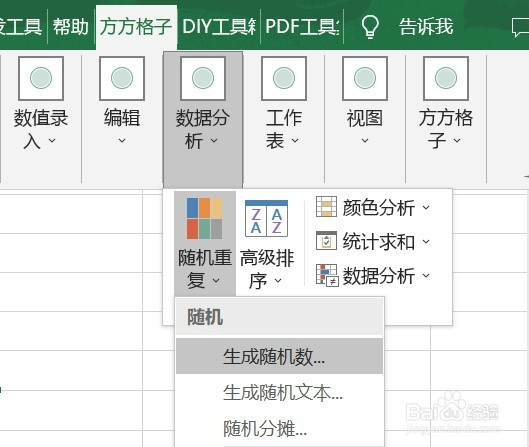The width and height of the screenshot is (529, 447).
Task: Click the lightbulb icon beside 告诉我
Action: (370, 27)
